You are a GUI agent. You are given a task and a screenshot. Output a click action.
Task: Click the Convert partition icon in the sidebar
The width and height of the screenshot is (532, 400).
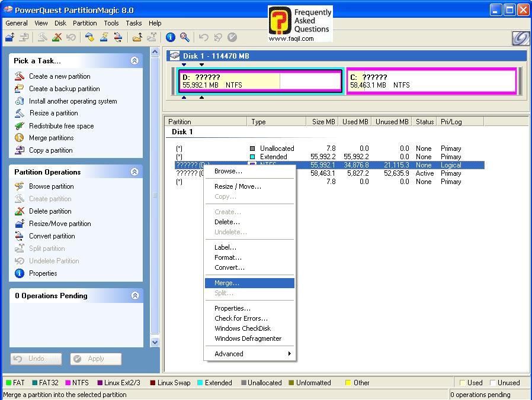20,236
